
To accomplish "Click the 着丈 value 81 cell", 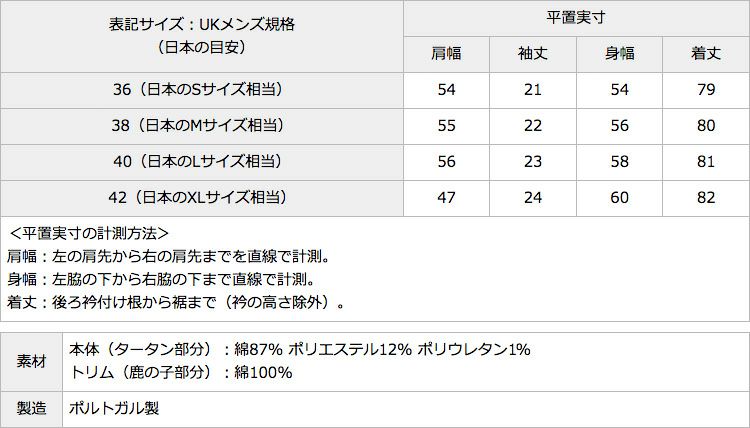I will tap(706, 161).
